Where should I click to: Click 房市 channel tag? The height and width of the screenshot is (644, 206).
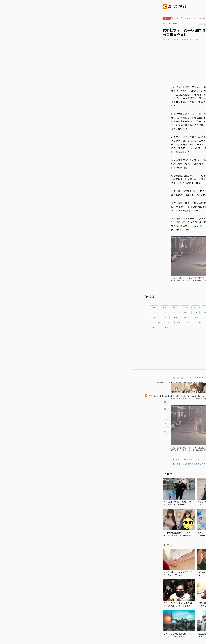[164, 312]
